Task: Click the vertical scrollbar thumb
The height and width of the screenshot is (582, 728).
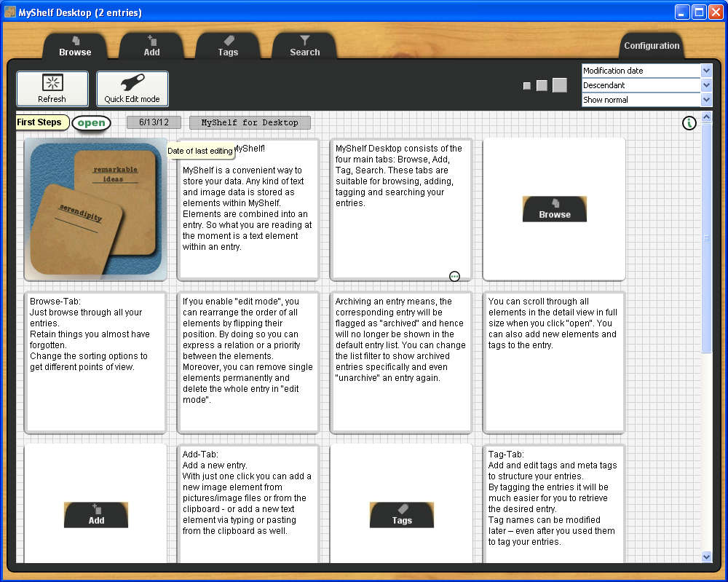Action: (x=707, y=237)
